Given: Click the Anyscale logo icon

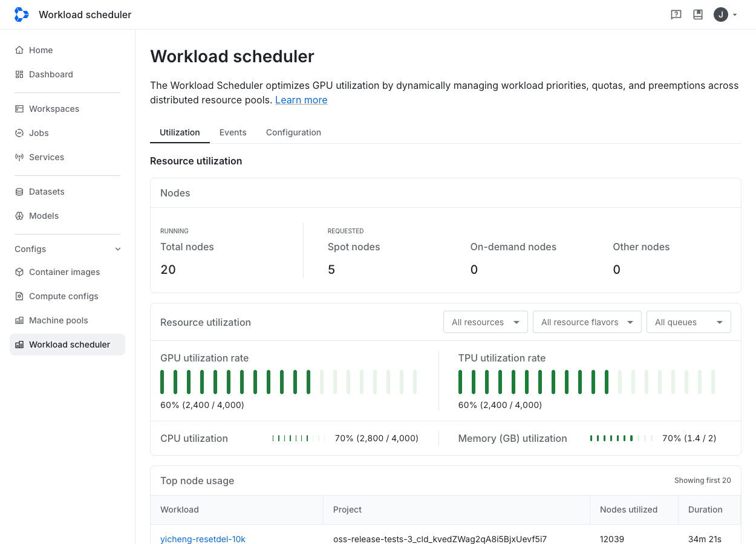Looking at the screenshot, I should [21, 15].
